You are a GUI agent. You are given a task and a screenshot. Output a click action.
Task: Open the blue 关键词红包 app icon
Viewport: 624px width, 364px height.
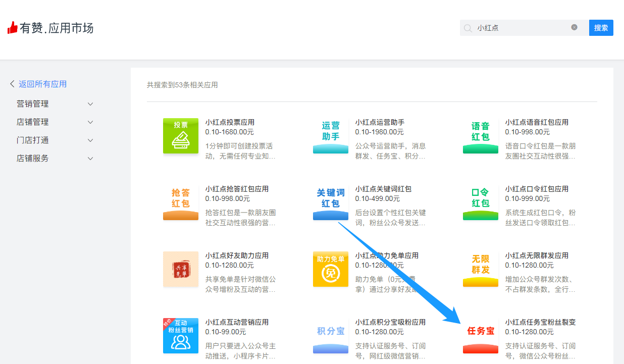click(x=331, y=202)
